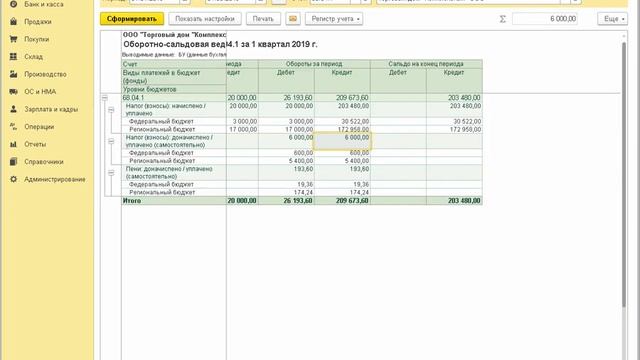Open Справочники menu section
640x360 pixels.
click(44, 162)
